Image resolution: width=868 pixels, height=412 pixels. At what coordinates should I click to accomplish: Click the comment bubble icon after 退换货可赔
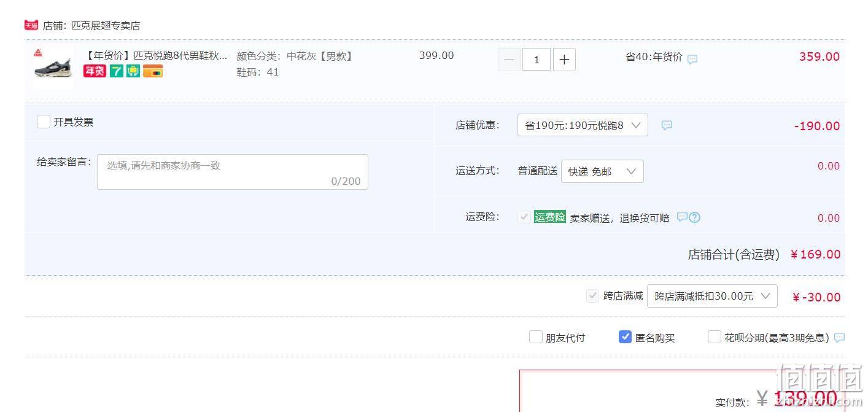pos(682,217)
